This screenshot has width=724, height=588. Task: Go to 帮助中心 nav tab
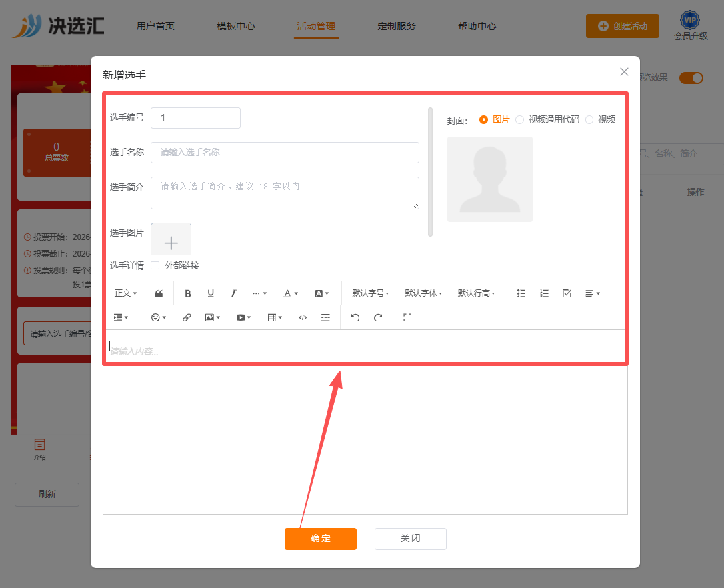click(x=477, y=26)
